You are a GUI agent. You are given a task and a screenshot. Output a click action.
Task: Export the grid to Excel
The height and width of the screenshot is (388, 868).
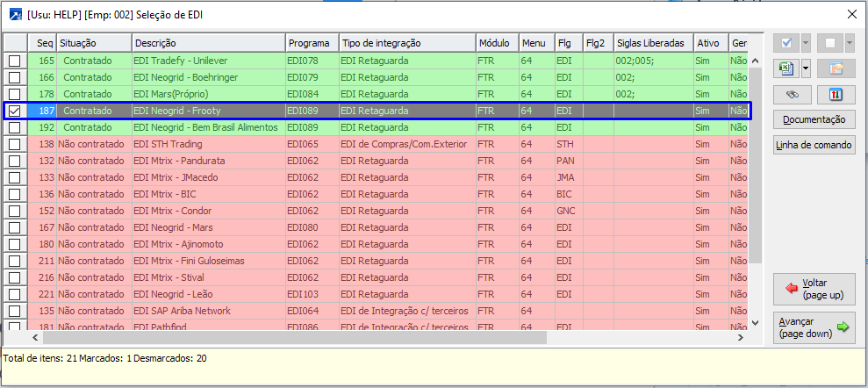786,68
